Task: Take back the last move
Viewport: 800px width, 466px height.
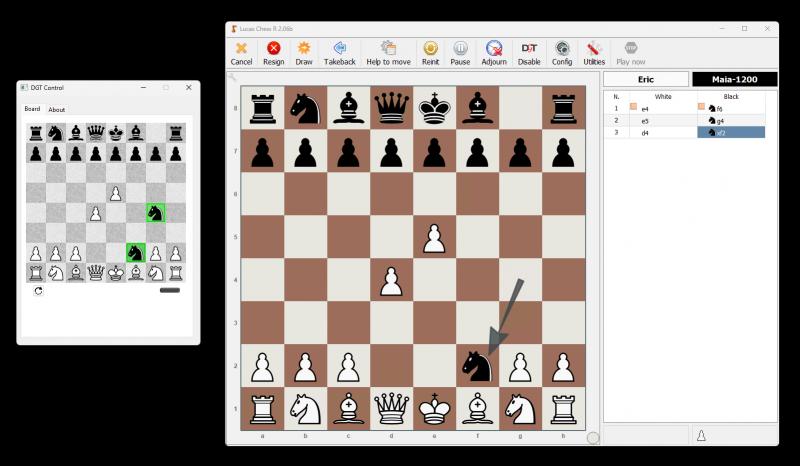Action: (339, 52)
